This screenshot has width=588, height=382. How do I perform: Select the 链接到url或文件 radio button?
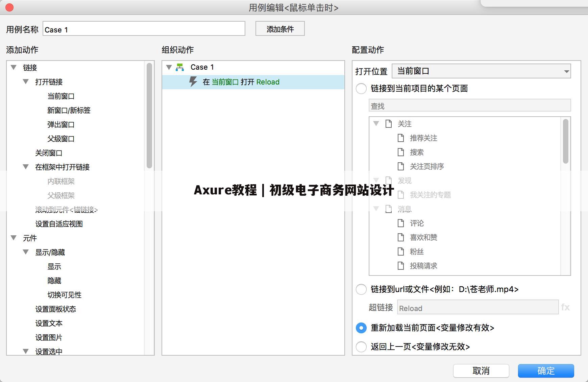coord(361,289)
